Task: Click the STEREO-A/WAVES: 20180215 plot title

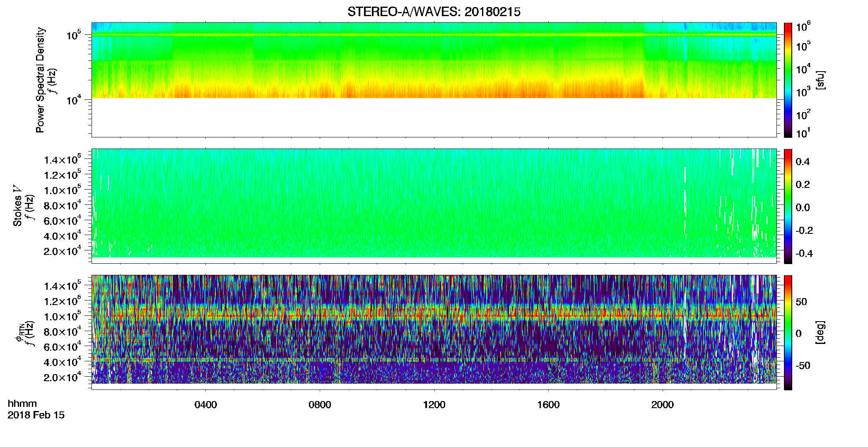Action: 434,12
